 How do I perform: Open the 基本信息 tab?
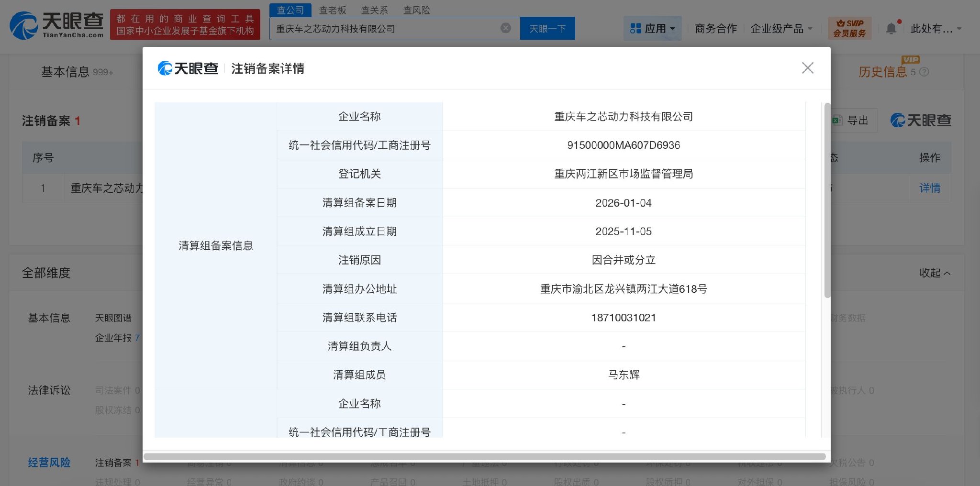pos(77,72)
